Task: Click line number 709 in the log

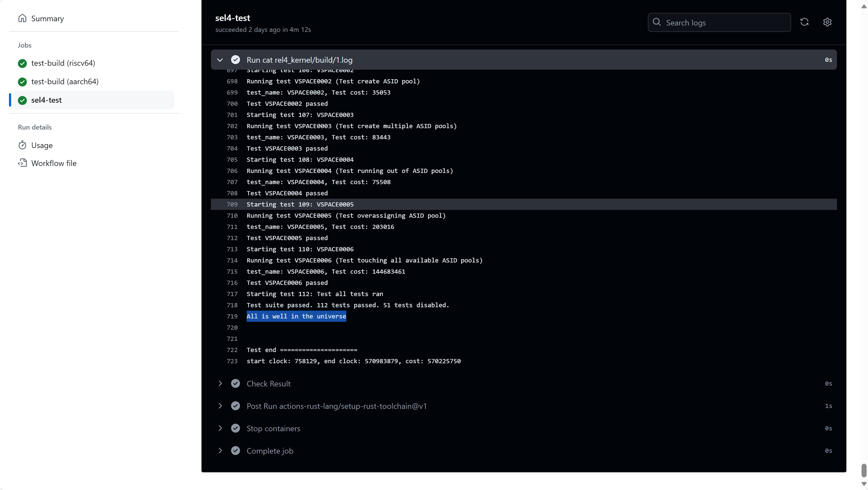Action: pos(232,204)
